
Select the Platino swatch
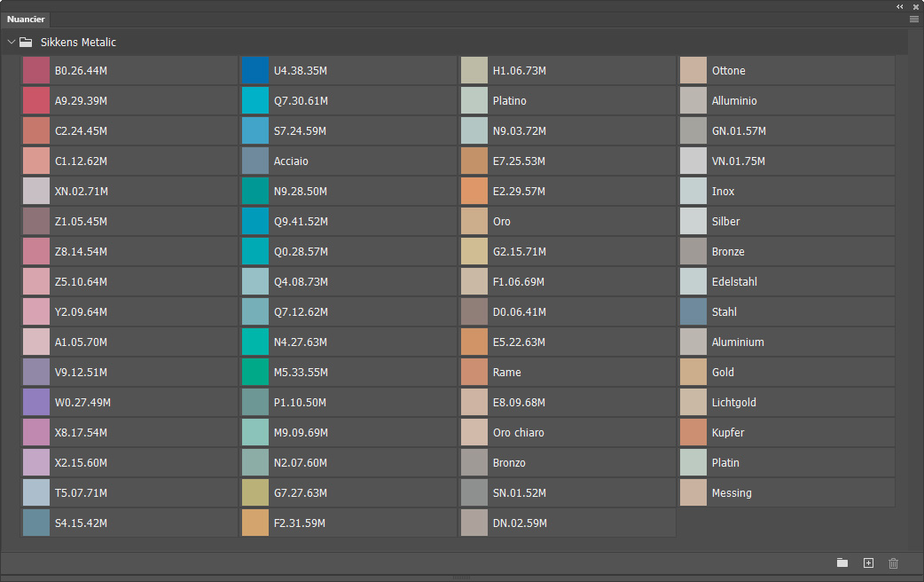click(474, 100)
